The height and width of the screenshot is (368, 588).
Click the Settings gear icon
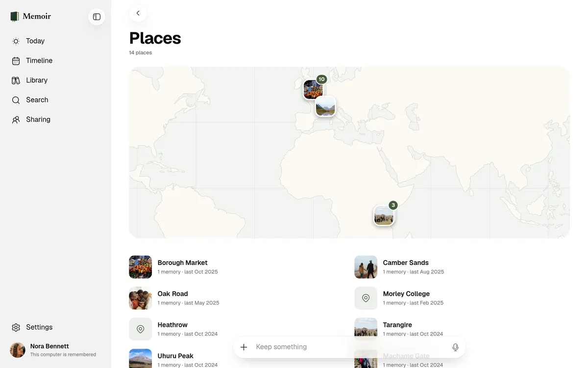point(16,327)
